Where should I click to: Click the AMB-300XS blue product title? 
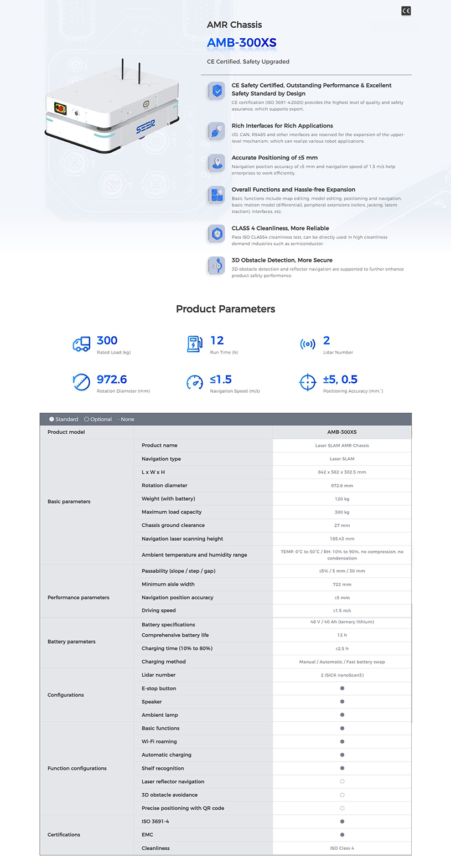(x=241, y=43)
